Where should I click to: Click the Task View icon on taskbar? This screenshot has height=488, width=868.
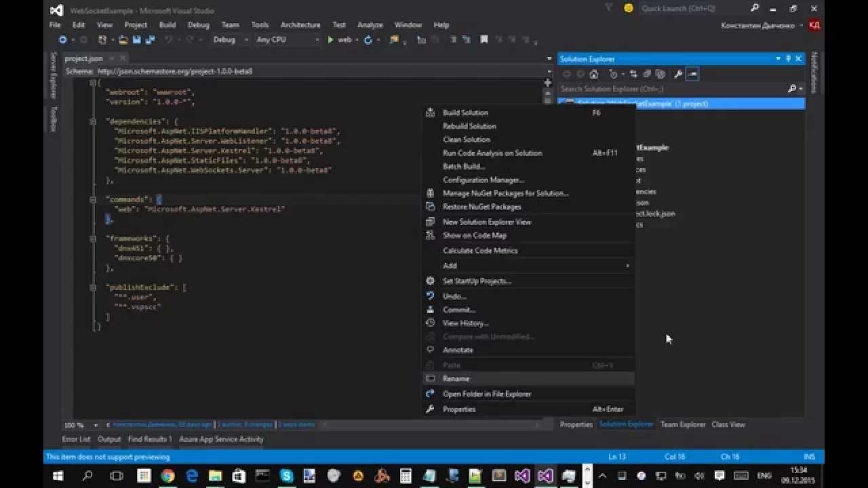tap(117, 476)
